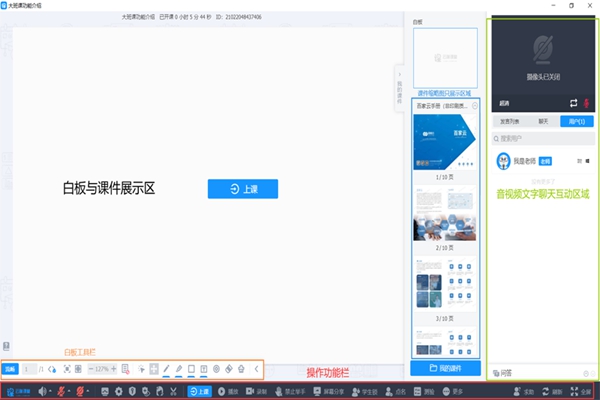The image size is (600, 400).
Task: Switch to the 聊天 chat tab
Action: click(x=542, y=120)
